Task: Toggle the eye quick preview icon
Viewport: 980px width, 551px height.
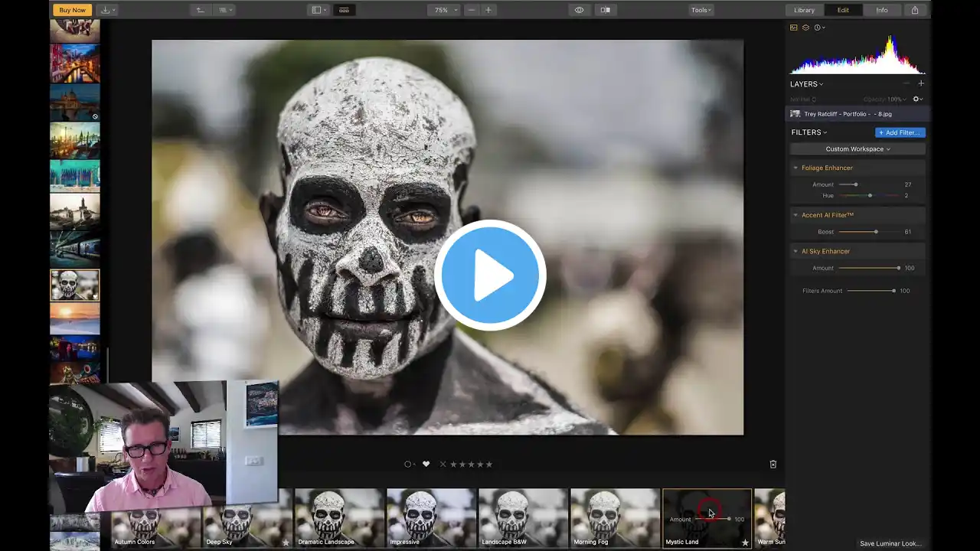Action: coord(579,10)
